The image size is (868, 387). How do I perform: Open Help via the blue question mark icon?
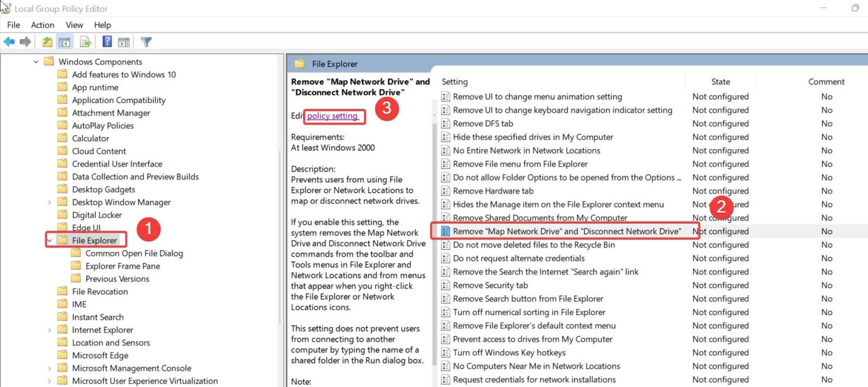tap(107, 41)
